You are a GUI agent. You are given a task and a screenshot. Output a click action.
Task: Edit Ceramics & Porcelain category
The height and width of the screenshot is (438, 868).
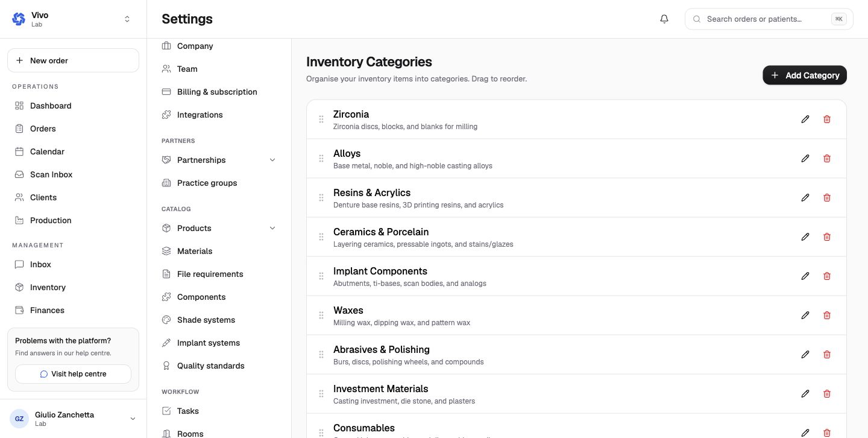pyautogui.click(x=805, y=237)
